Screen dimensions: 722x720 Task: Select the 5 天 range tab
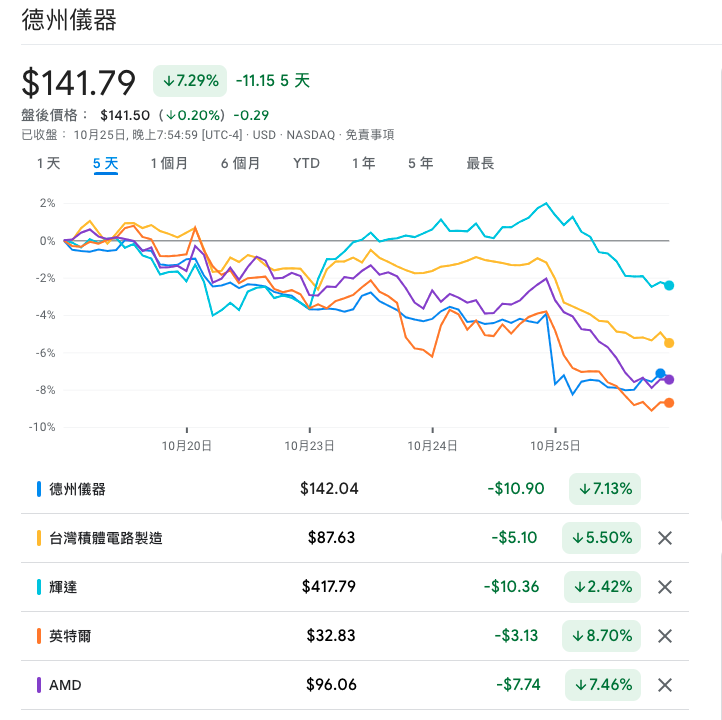click(x=105, y=163)
